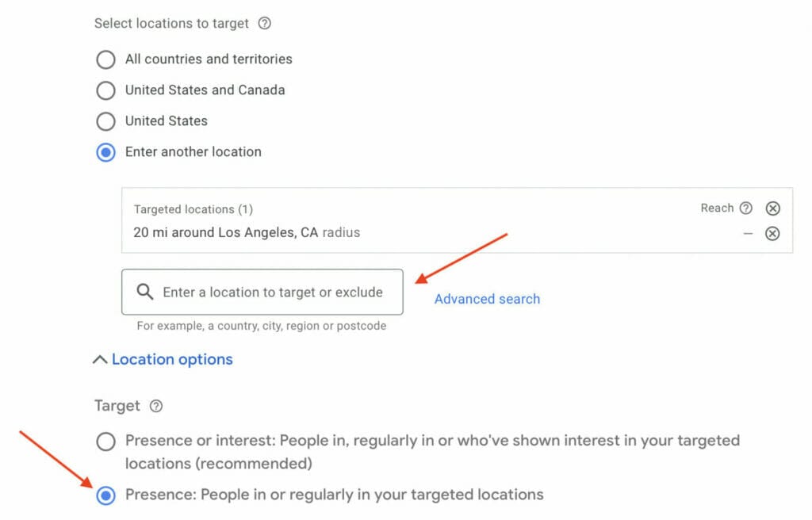Choose Presence or interest targeting option

tap(105, 442)
